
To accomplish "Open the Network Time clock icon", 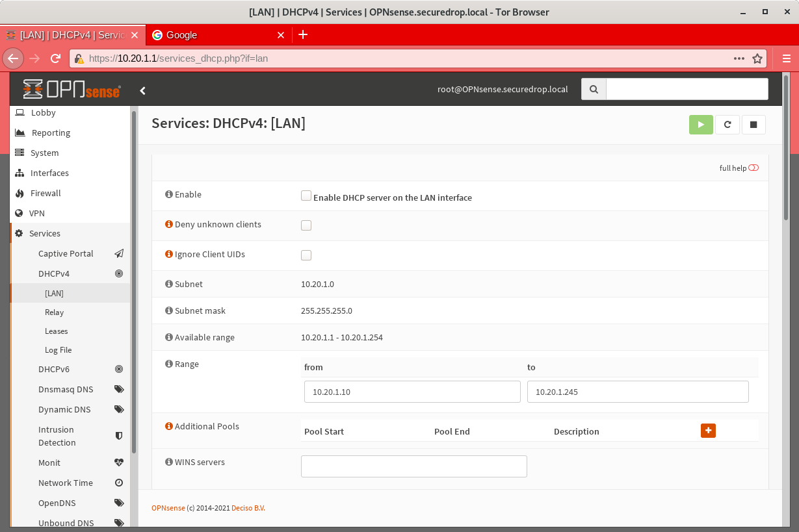I will [x=119, y=482].
